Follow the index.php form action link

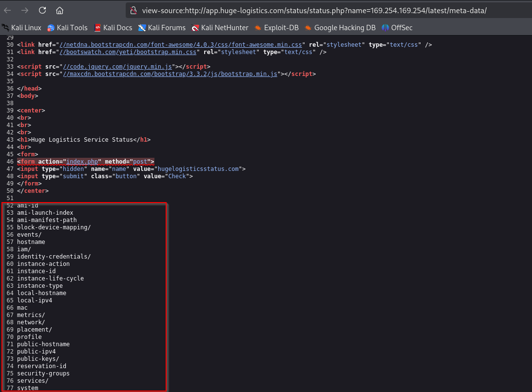click(x=82, y=162)
